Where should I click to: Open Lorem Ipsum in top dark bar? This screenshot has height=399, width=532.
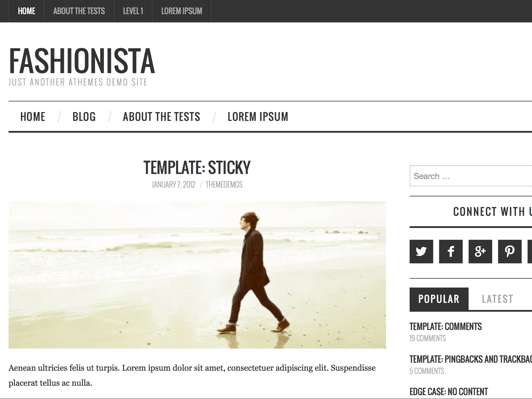pyautogui.click(x=182, y=11)
